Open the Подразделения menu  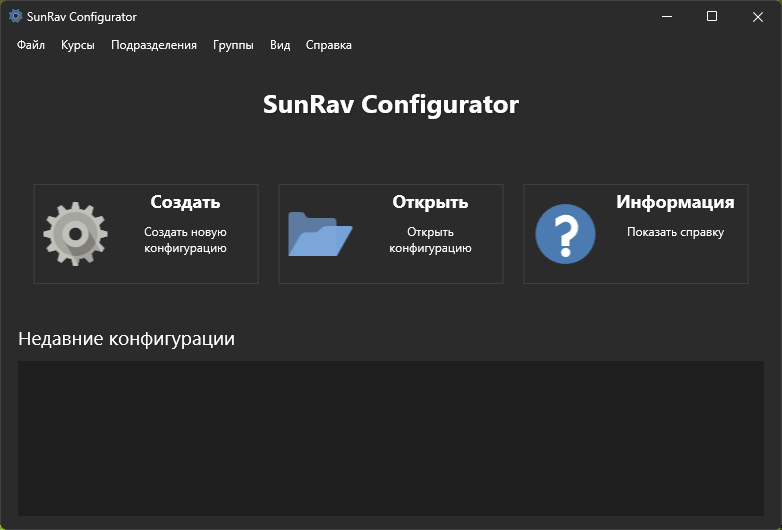(154, 45)
